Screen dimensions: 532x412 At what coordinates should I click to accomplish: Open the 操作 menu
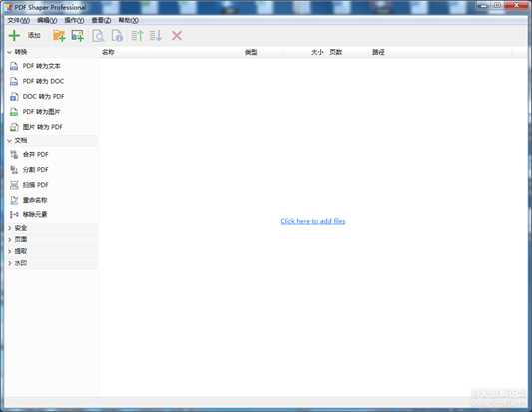pyautogui.click(x=74, y=20)
